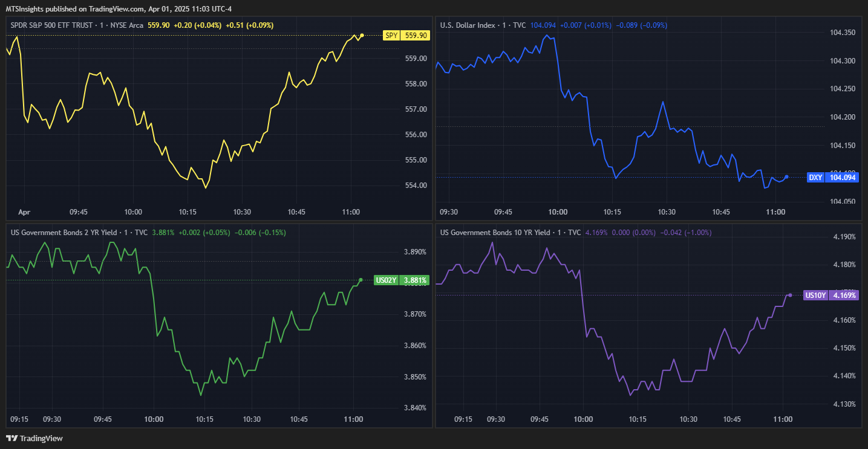Click the 10:30 time label under the Dollar Index chart
Image resolution: width=868 pixels, height=449 pixels.
pos(667,212)
